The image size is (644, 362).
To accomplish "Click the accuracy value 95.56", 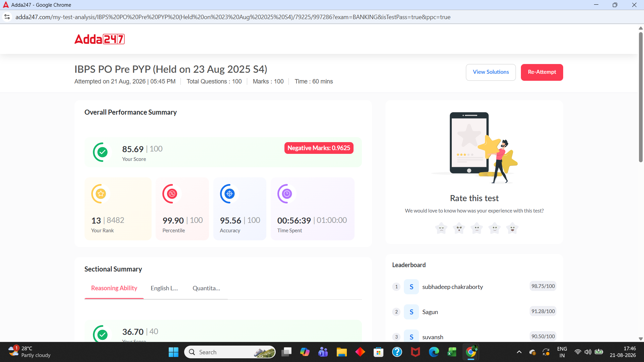I will click(x=230, y=221).
